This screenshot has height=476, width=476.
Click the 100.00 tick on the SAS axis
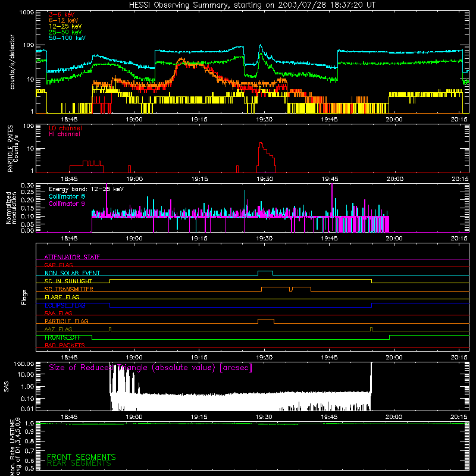pos(24,364)
